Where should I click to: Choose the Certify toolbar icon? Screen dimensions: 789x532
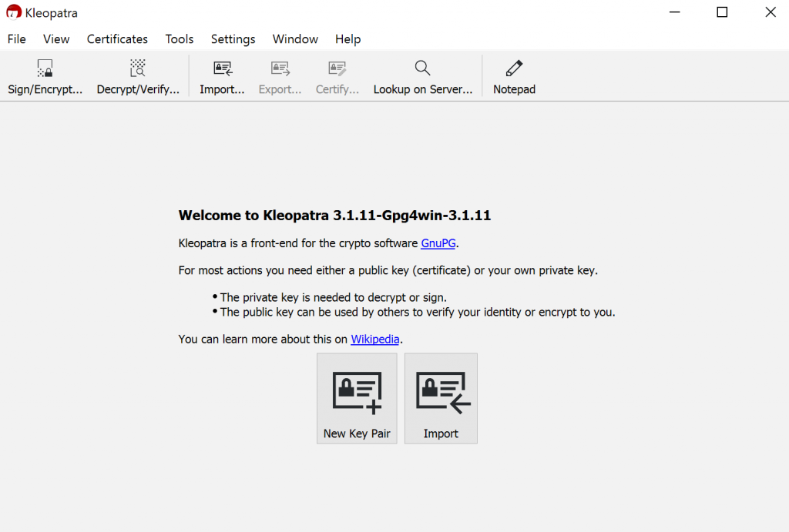[x=337, y=77]
